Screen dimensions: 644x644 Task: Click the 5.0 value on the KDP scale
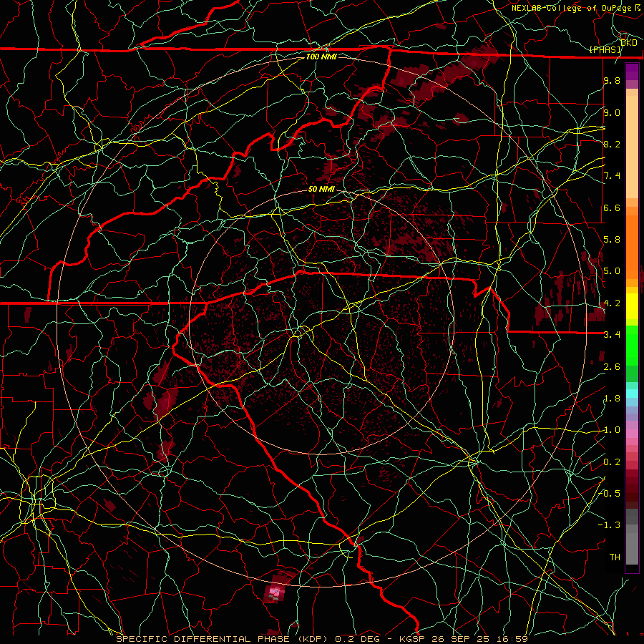coord(612,271)
